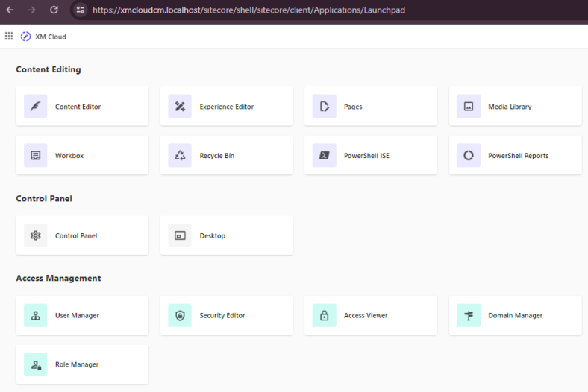Click the Role Manager user-lock icon
Viewport: 588px width, 392px height.
click(x=36, y=364)
